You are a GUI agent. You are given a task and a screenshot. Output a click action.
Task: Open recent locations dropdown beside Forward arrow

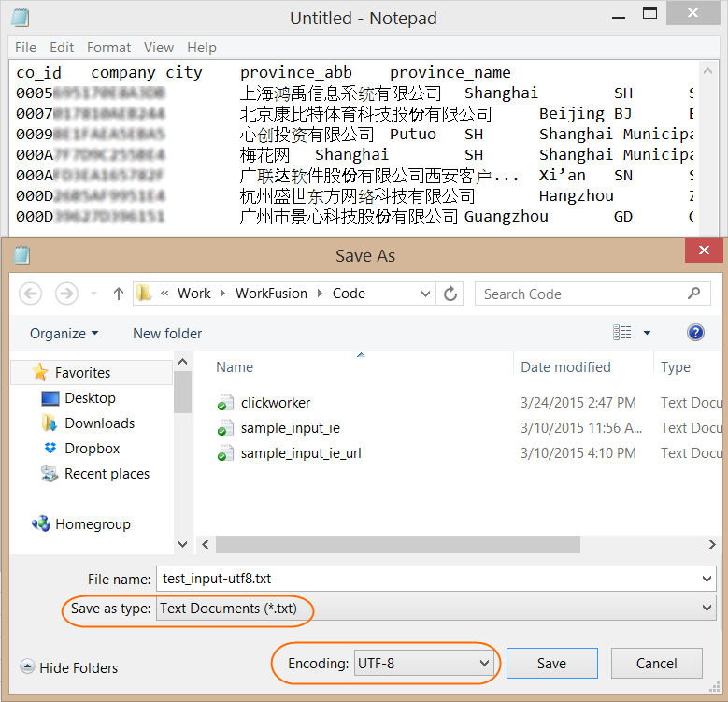coord(93,294)
